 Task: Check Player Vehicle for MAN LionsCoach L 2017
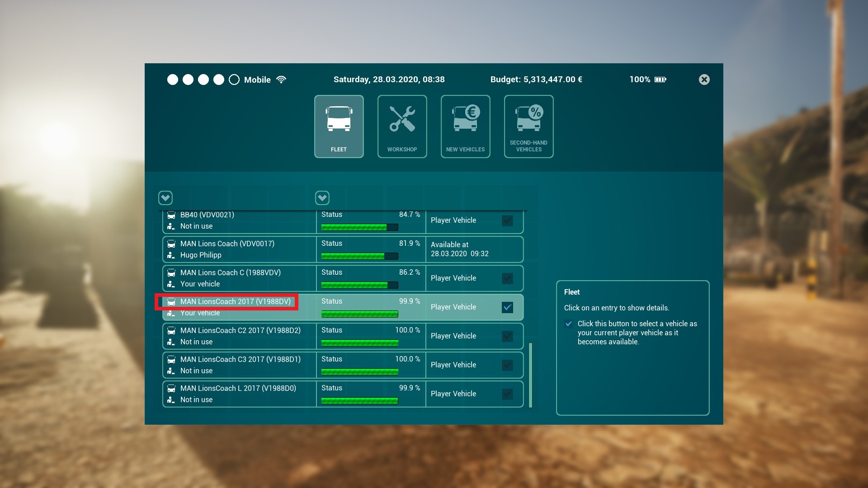507,394
